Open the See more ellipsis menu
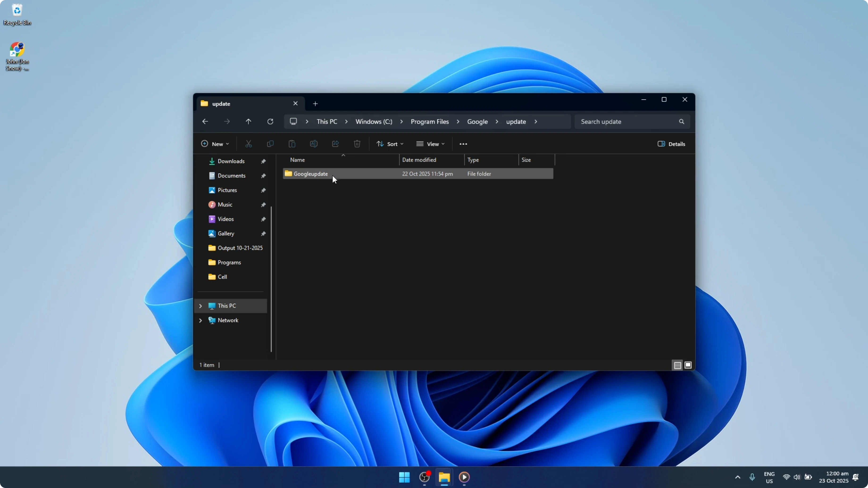Screen dimensions: 868x488 (463, 144)
